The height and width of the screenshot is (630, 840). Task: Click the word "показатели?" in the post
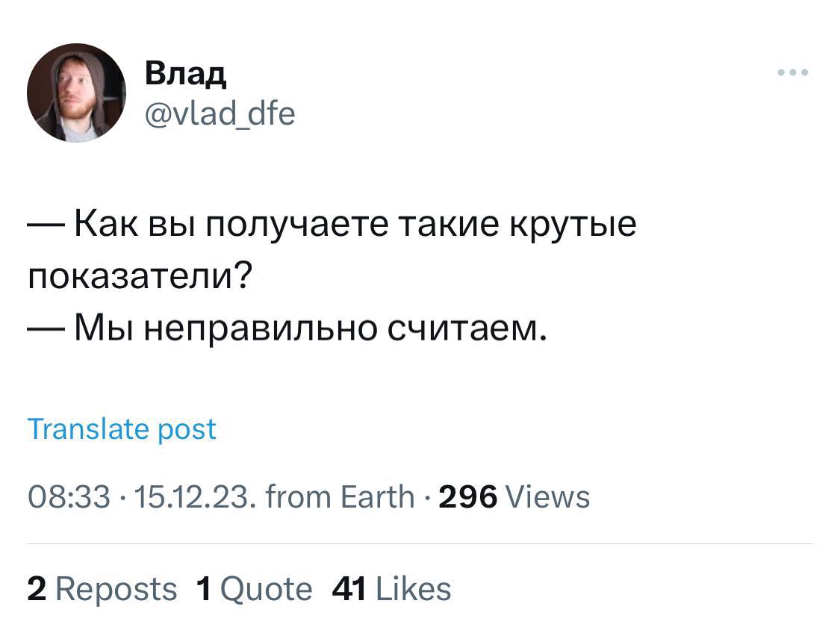click(x=139, y=277)
